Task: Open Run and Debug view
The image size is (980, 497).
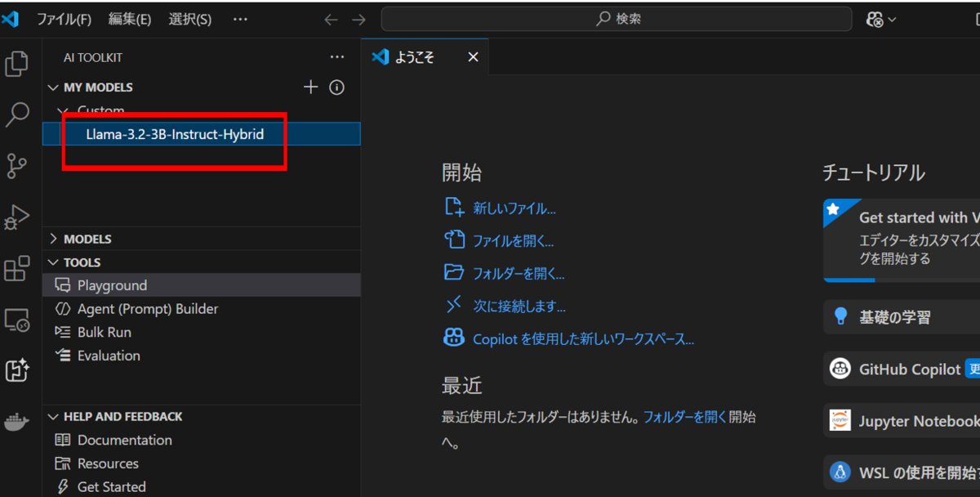Action: click(16, 217)
